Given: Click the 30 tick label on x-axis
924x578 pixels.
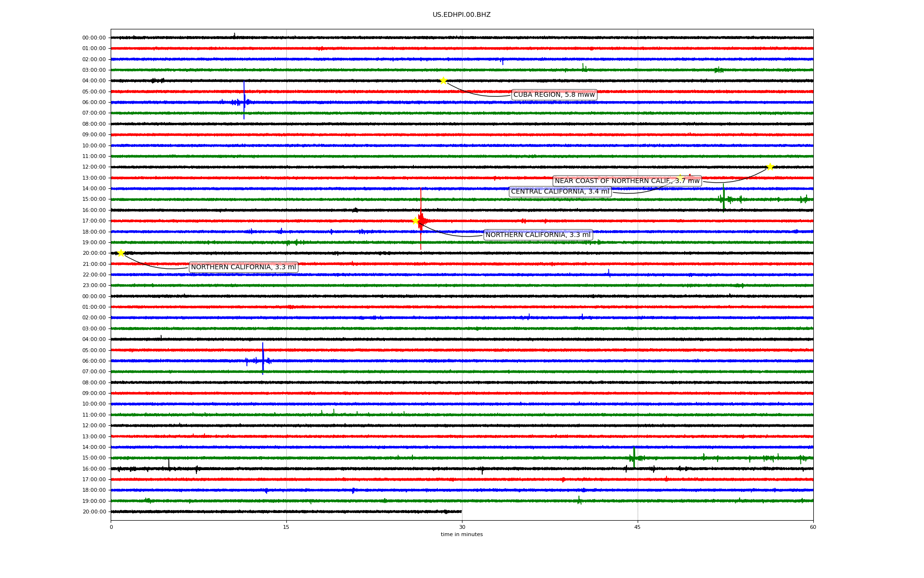Looking at the screenshot, I should pyautogui.click(x=462, y=527).
